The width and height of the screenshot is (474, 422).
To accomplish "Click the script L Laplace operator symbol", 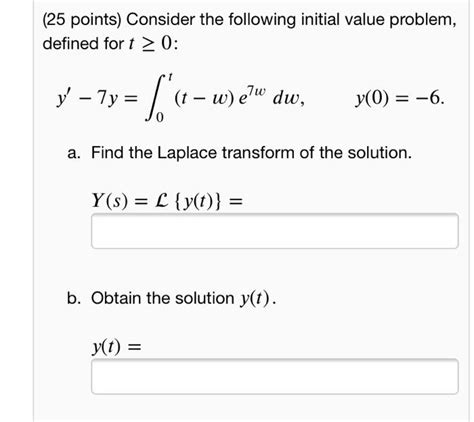I will pos(162,201).
